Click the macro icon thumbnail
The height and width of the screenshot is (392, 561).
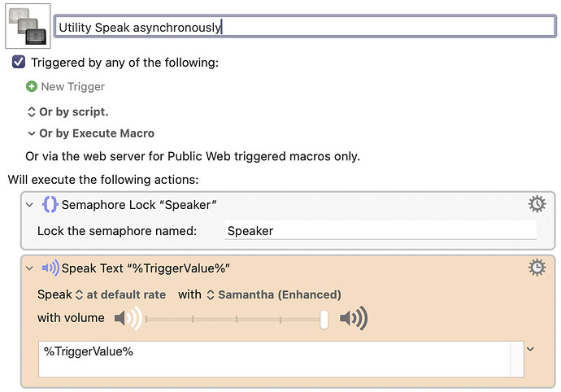(x=27, y=26)
